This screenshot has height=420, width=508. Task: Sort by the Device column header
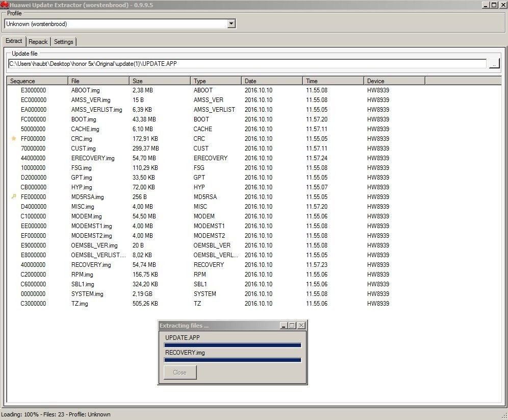(394, 81)
